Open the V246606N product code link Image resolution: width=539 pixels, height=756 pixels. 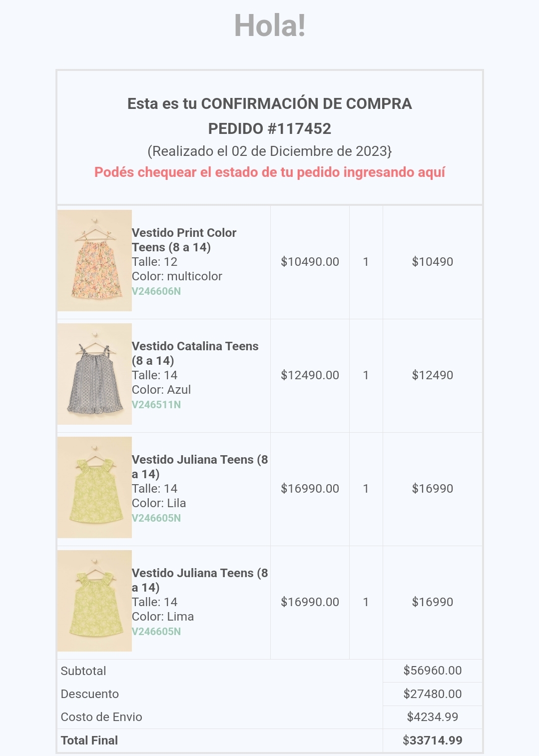[x=156, y=291]
